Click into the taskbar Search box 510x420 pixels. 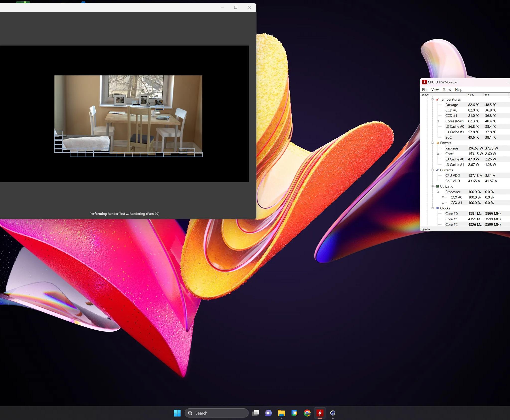[217, 413]
